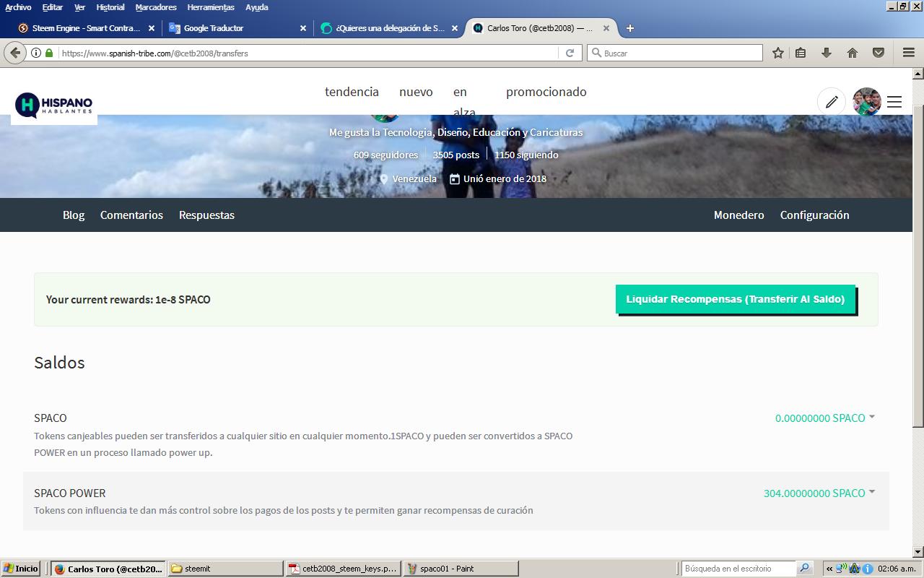This screenshot has width=924, height=578.
Task: Open the site hamburger menu beside the avatar
Action: click(x=894, y=102)
